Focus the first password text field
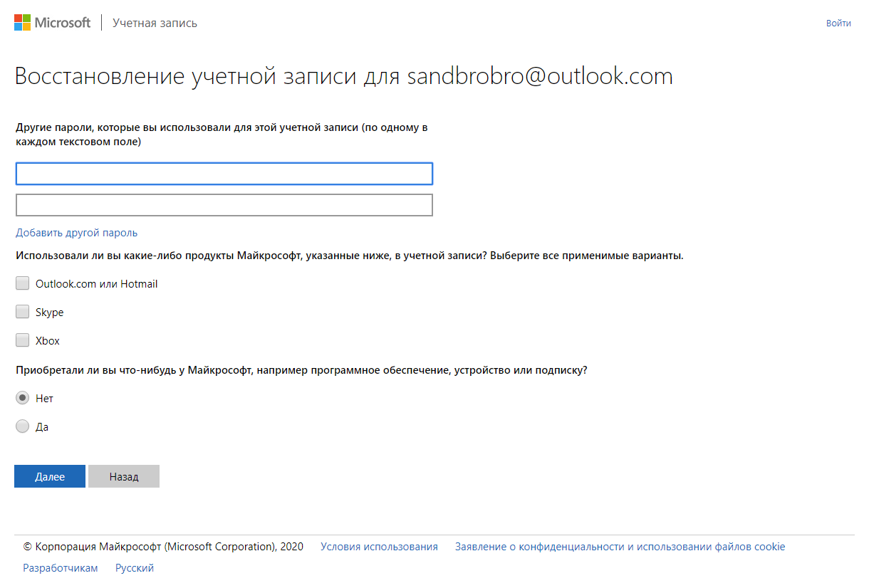 (x=224, y=174)
